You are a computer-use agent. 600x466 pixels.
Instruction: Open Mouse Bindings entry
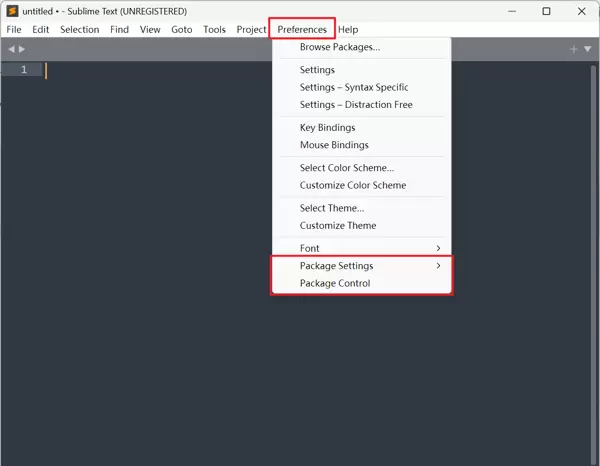[x=334, y=145]
